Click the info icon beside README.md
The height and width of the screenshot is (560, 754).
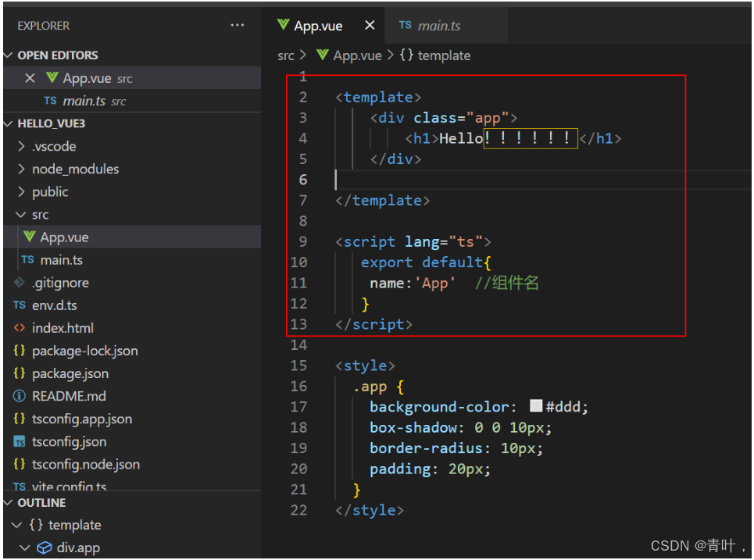point(20,396)
